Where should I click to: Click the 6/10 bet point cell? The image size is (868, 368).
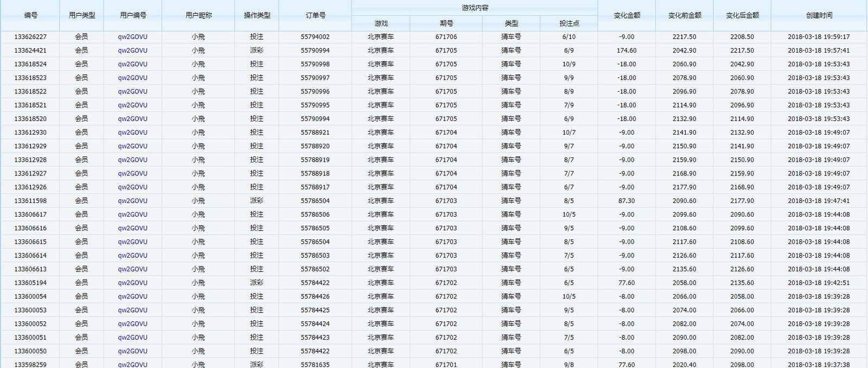[569, 37]
